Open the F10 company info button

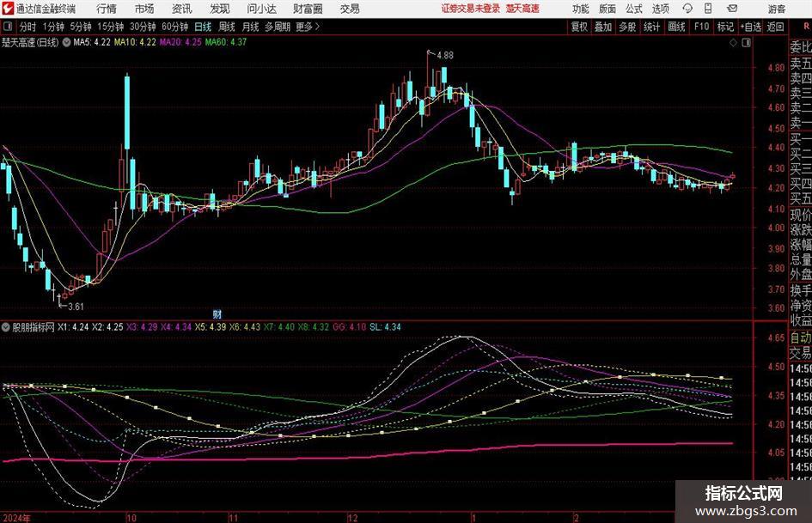pos(701,27)
